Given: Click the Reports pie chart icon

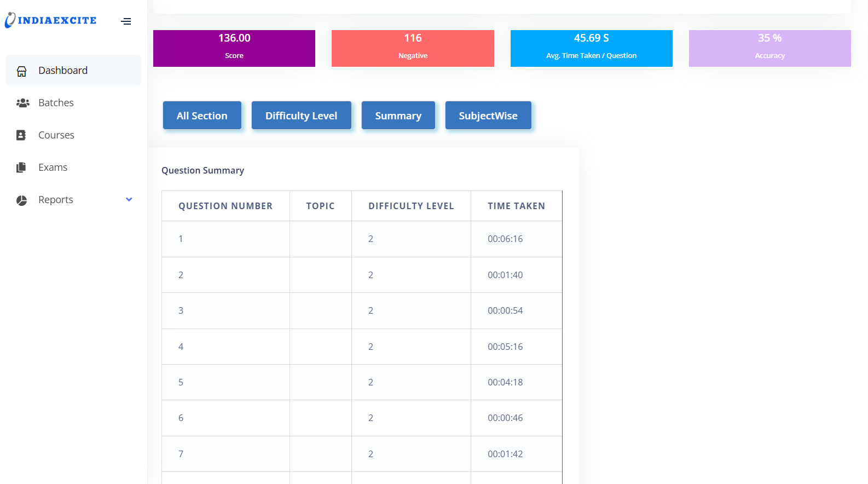Looking at the screenshot, I should pos(22,200).
